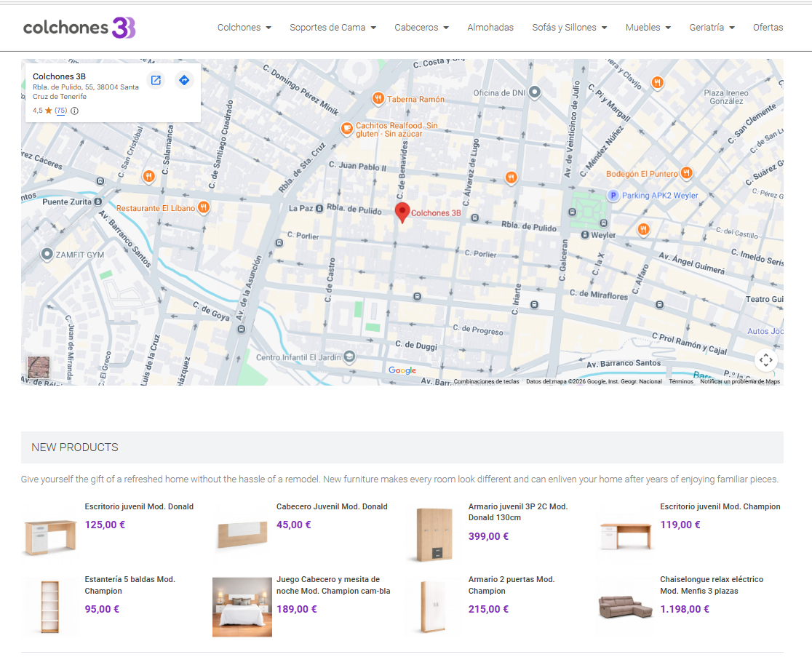Image resolution: width=812 pixels, height=657 pixels.
Task: Expand Soportes de Cama dropdown
Action: coord(333,28)
